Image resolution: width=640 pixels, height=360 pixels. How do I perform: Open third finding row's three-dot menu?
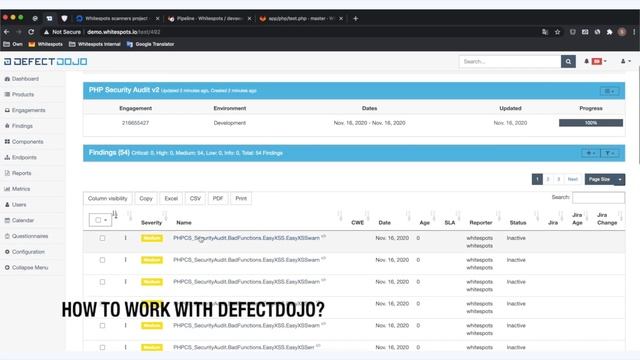coord(126,282)
